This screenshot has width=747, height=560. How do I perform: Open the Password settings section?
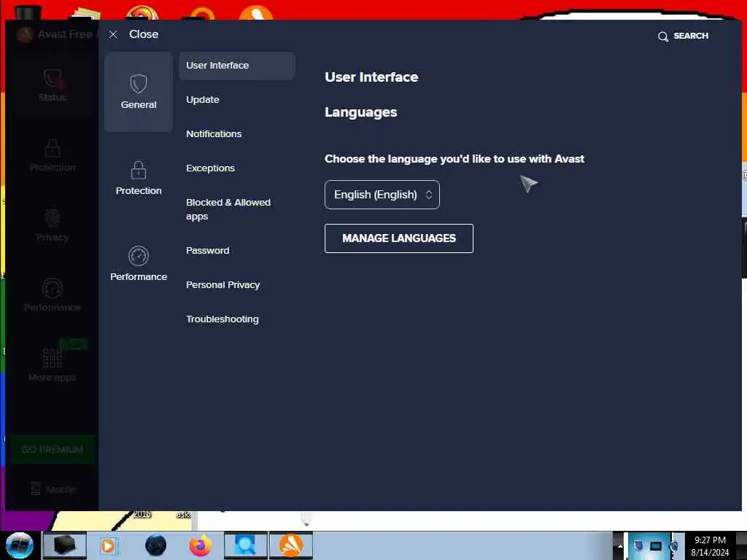207,251
